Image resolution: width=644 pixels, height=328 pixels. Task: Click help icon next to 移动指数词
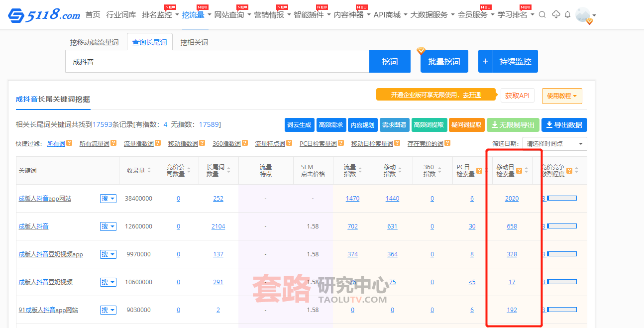(202, 143)
